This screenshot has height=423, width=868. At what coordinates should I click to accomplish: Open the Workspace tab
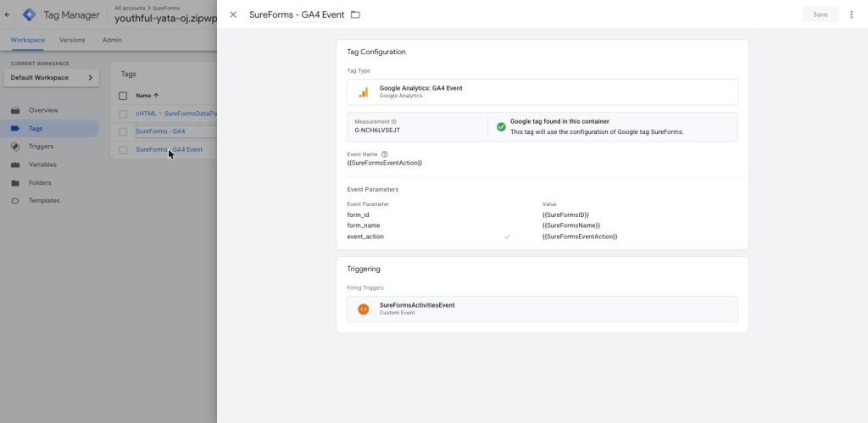[x=28, y=40]
